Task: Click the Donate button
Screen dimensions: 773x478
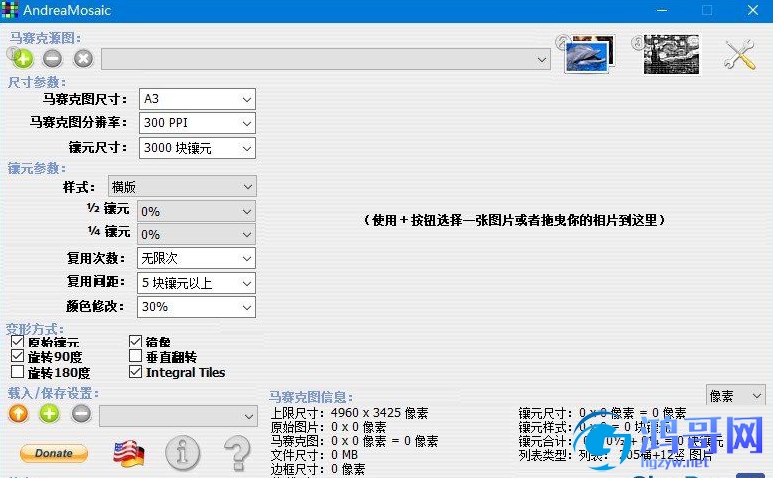Action: point(54,453)
